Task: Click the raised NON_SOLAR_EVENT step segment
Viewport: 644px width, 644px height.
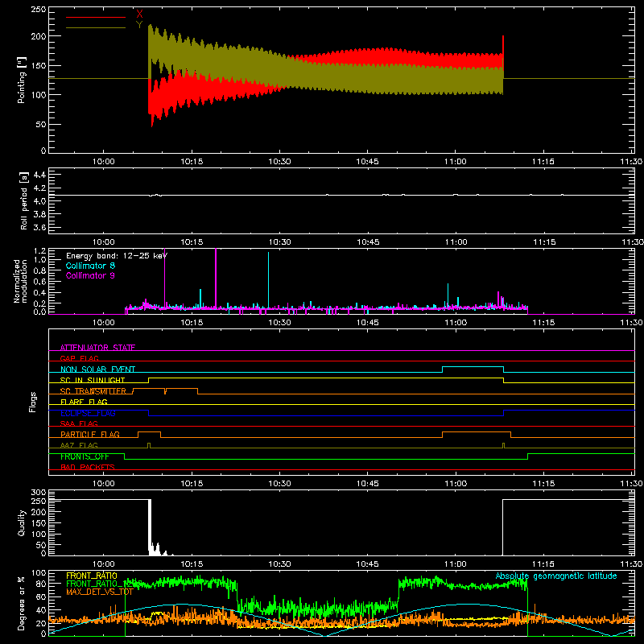Action: pyautogui.click(x=473, y=367)
